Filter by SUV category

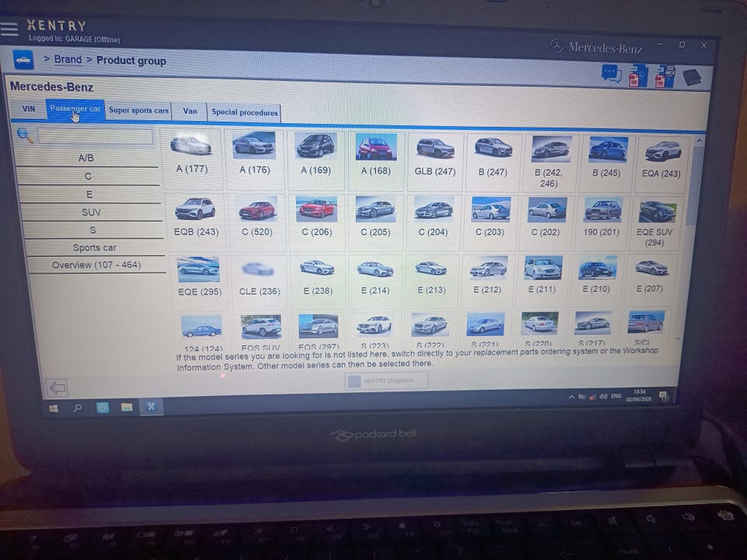[91, 212]
